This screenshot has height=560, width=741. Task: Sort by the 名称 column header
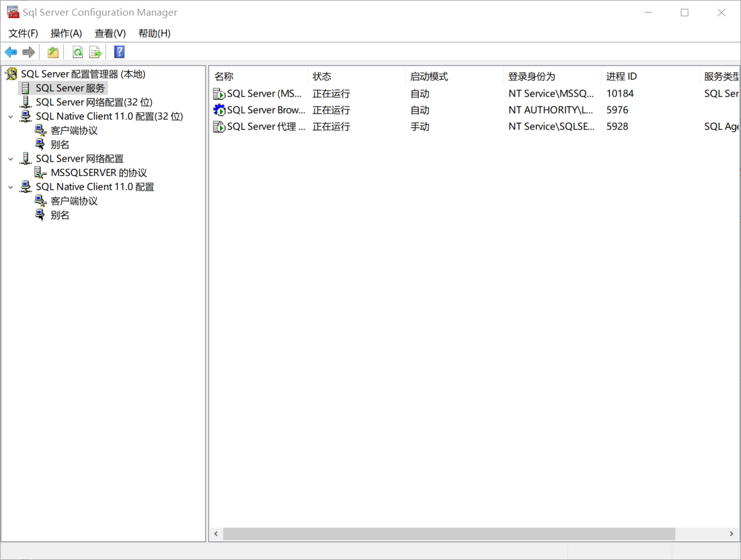pyautogui.click(x=257, y=76)
